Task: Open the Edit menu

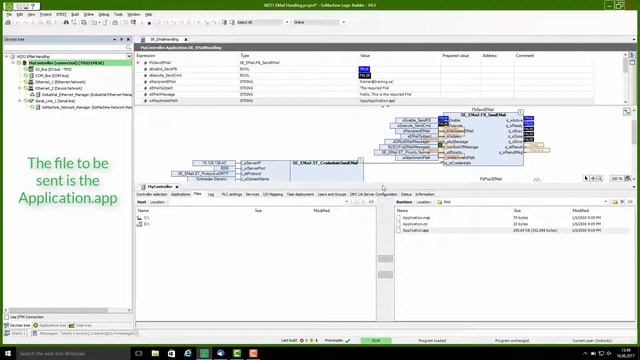Action: click(19, 14)
